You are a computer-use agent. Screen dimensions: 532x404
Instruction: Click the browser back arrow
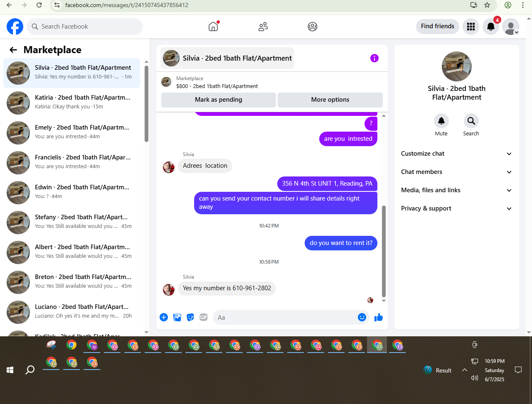pos(10,5)
